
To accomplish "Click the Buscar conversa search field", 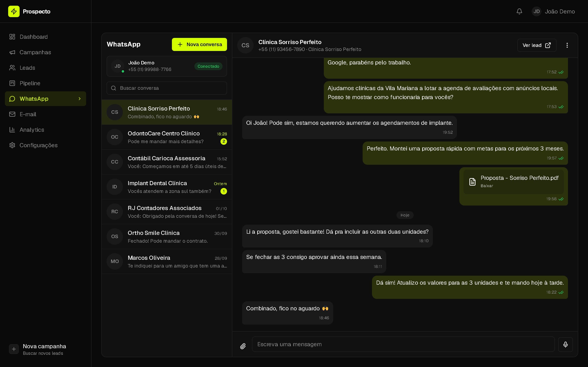I will [x=167, y=88].
